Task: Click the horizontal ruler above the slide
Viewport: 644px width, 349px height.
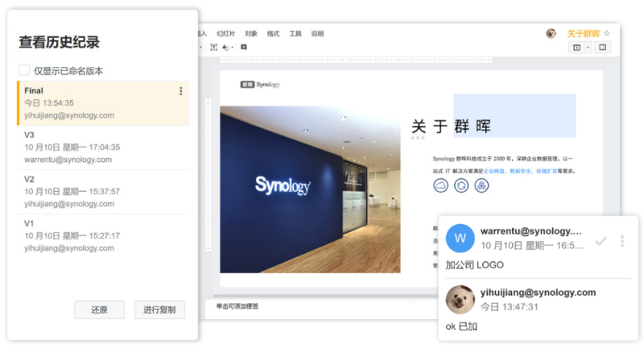Action: coord(356,60)
